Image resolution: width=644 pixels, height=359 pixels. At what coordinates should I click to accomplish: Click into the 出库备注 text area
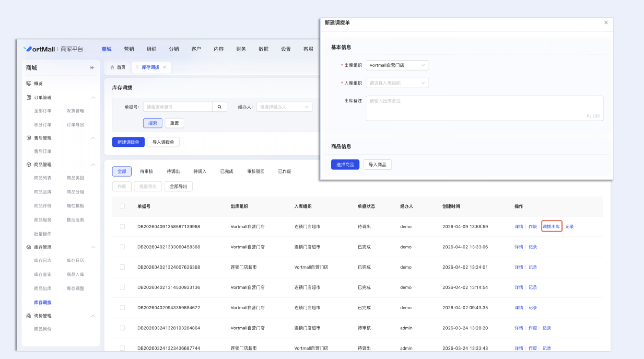(484, 108)
